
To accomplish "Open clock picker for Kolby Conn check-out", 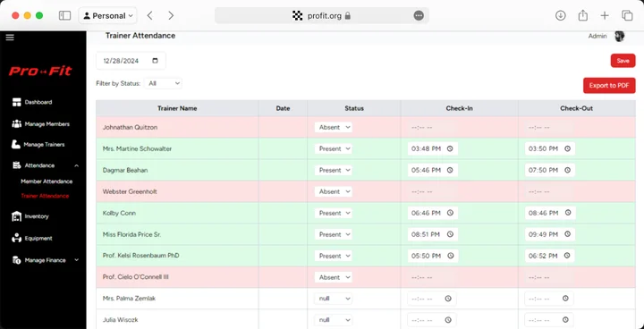I will coord(568,213).
